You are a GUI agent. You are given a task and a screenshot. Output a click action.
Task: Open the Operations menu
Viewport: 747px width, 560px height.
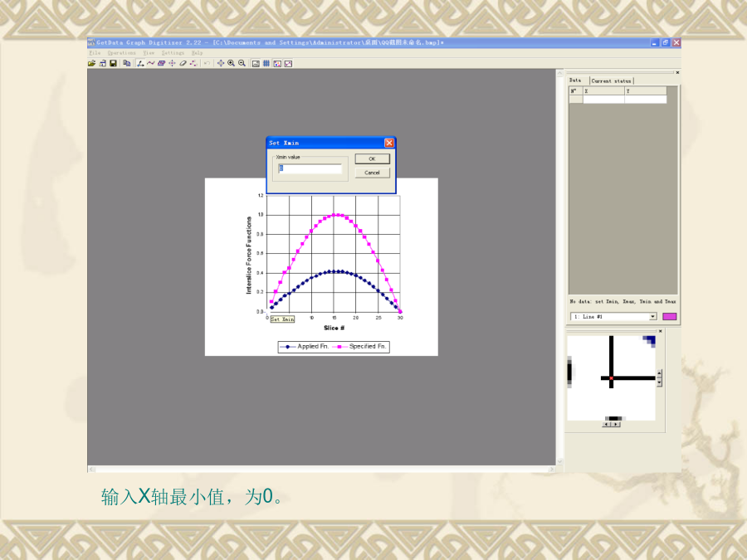[121, 52]
